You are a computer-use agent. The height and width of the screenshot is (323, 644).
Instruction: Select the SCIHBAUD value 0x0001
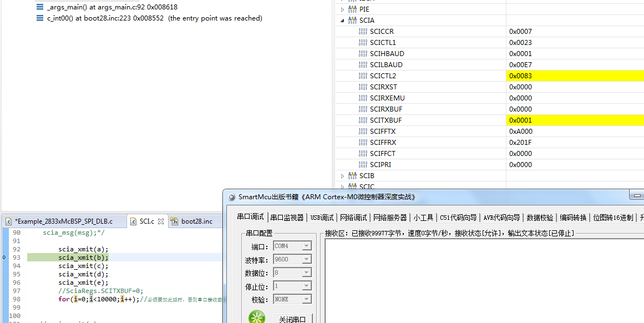tap(520, 53)
